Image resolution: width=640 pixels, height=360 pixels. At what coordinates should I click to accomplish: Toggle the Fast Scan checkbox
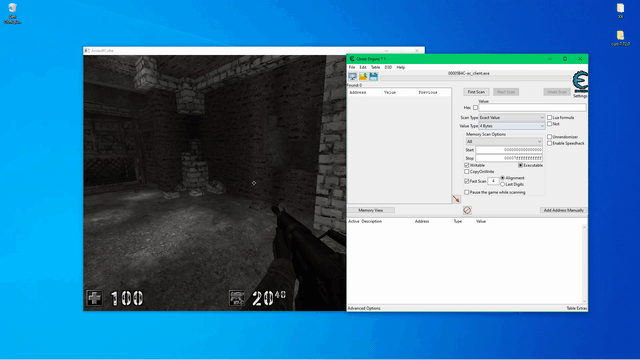467,181
